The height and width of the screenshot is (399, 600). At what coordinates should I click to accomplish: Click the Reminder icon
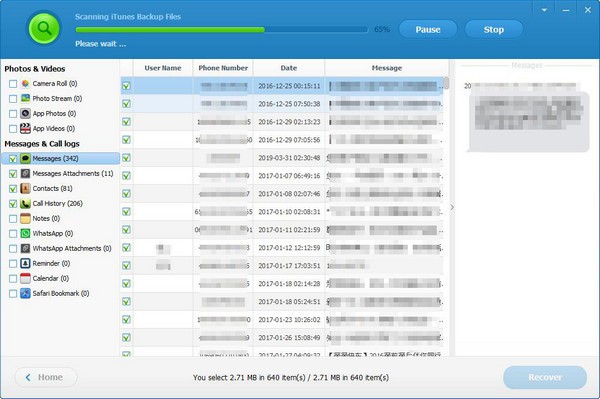[x=25, y=263]
